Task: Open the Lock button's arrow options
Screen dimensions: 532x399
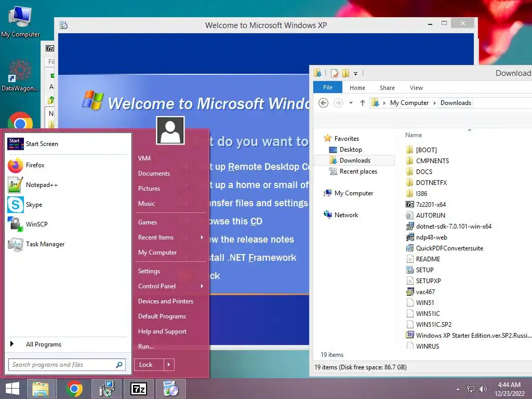Action: (169, 365)
